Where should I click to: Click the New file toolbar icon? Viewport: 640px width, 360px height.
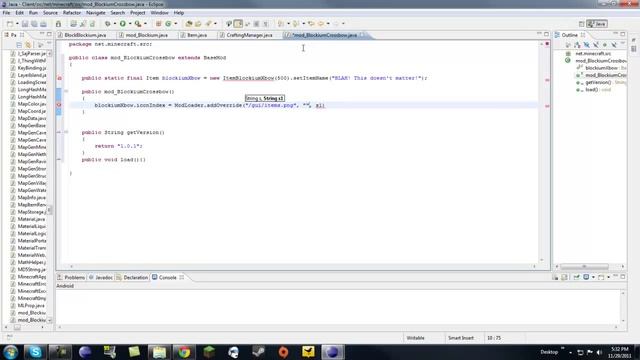[x=10, y=24]
